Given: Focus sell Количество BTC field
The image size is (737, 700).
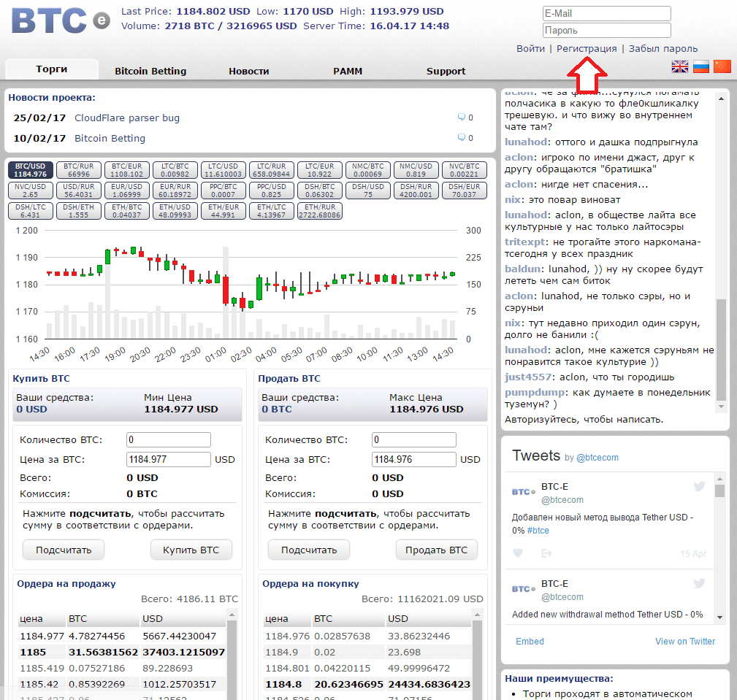Looking at the screenshot, I should click(414, 439).
